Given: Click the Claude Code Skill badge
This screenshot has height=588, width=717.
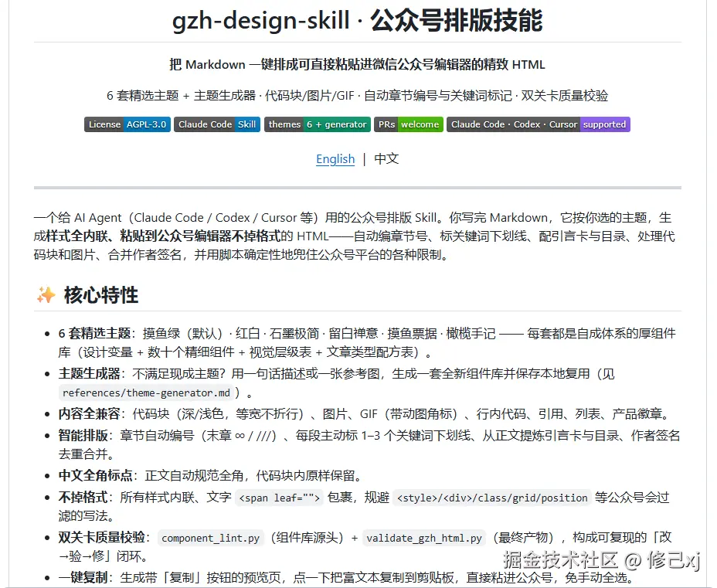Looking at the screenshot, I should (217, 124).
